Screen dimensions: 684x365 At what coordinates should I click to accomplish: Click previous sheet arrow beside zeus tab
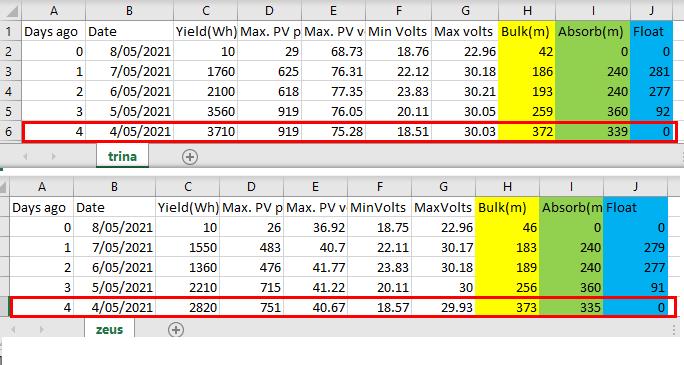click(x=14, y=330)
